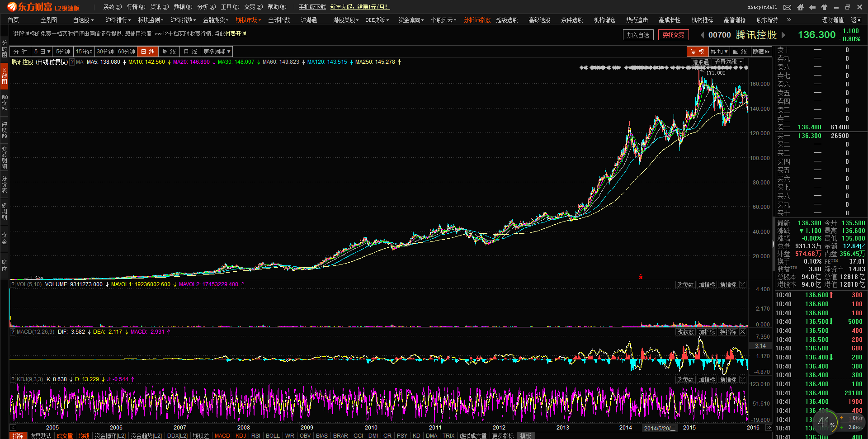
Task: Toggle the 均线 indicator tab
Action: click(84, 436)
